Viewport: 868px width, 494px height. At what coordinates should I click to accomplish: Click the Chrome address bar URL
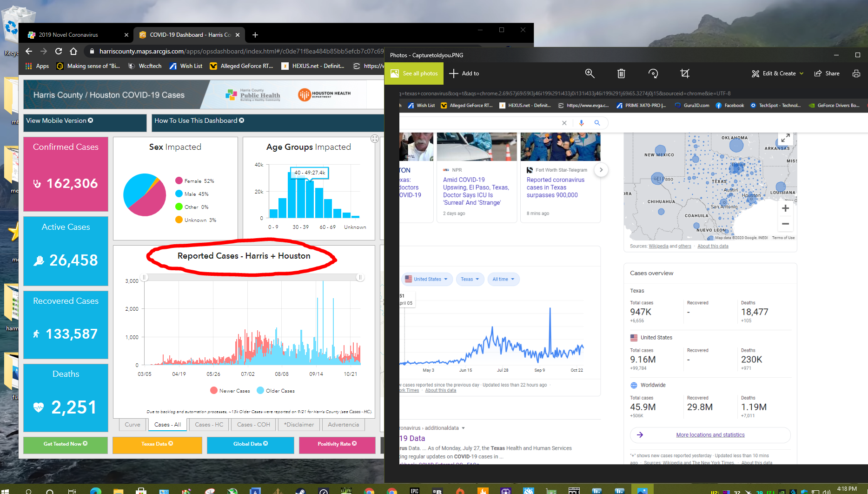click(x=241, y=51)
